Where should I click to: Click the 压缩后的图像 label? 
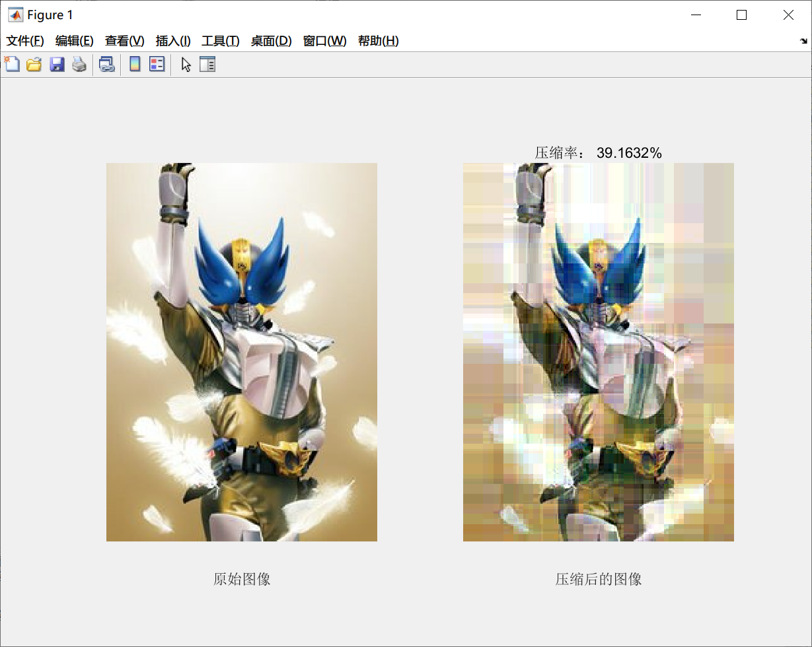point(599,579)
